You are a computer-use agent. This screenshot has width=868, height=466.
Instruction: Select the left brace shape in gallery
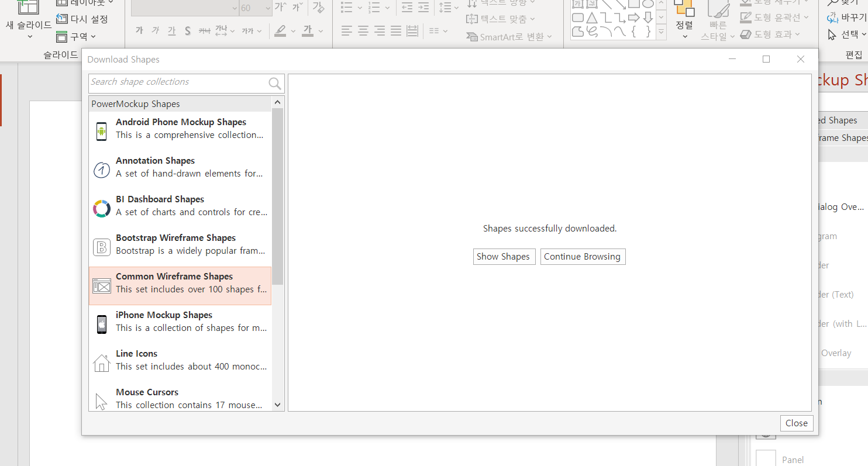tap(634, 32)
